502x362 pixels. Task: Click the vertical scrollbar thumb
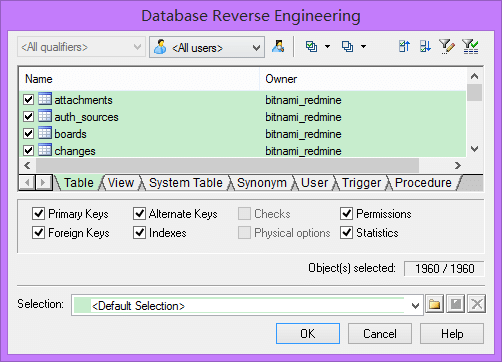tap(474, 92)
